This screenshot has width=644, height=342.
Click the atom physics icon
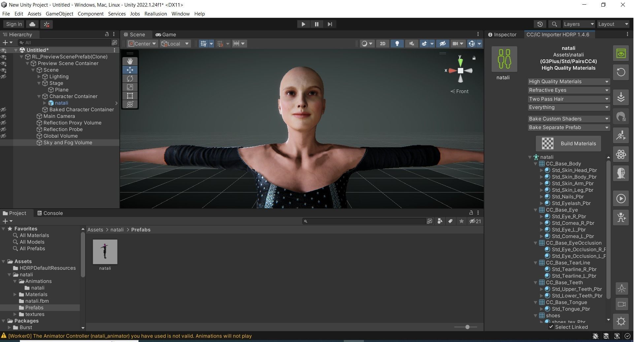[x=621, y=154]
